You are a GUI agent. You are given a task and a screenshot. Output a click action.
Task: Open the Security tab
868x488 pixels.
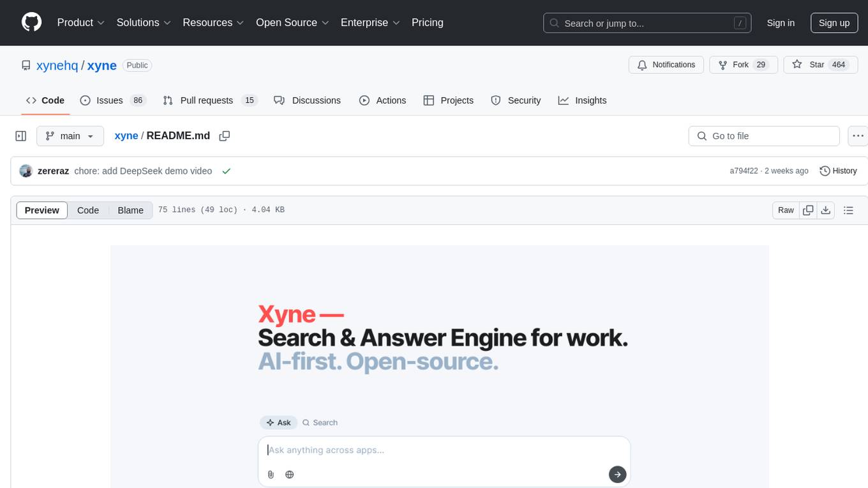point(516,100)
